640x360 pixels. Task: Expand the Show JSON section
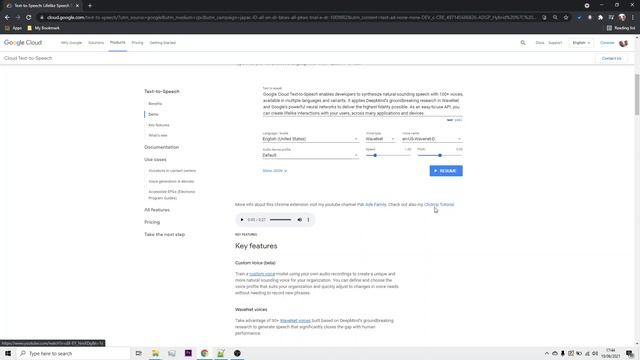point(275,171)
